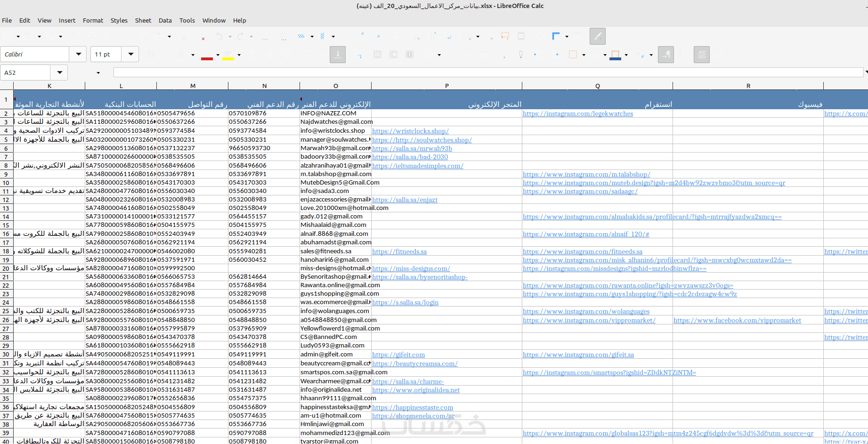868x444 pixels.
Task: Click the Select Function sum icon
Action: [x=89, y=73]
